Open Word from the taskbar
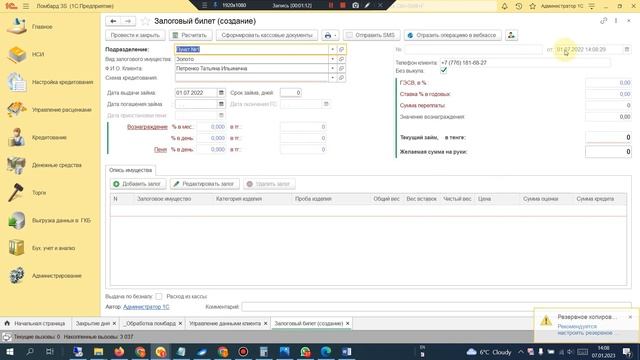The width and height of the screenshot is (640, 360). [x=347, y=351]
